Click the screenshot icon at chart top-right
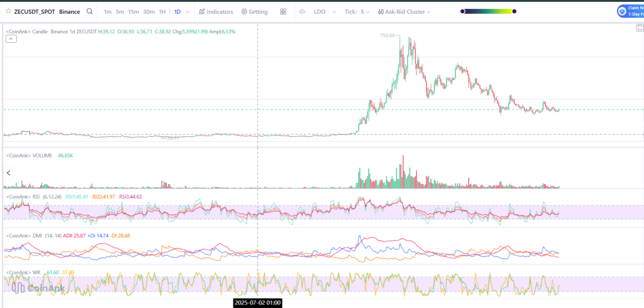This screenshot has width=644, height=308. coord(640,28)
